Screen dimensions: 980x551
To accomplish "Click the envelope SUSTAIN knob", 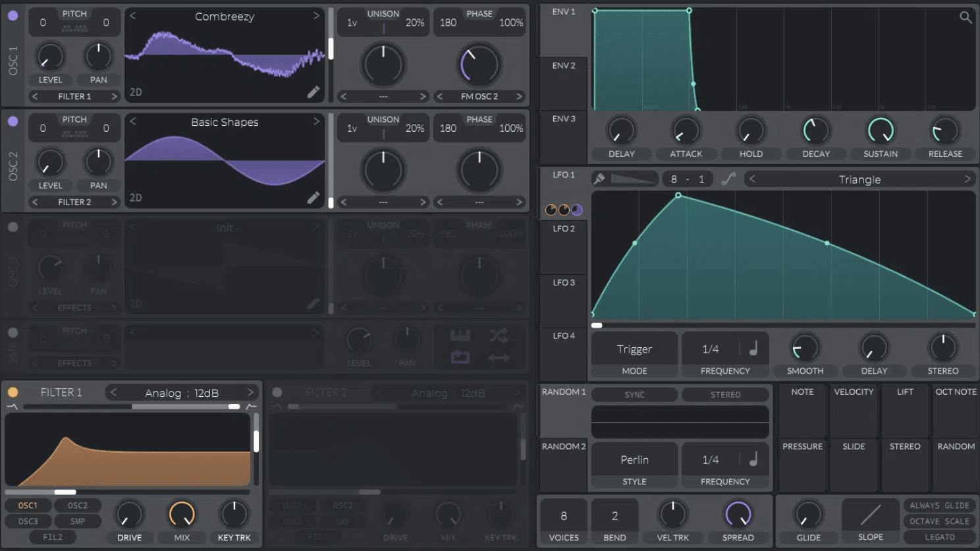I will [x=881, y=130].
